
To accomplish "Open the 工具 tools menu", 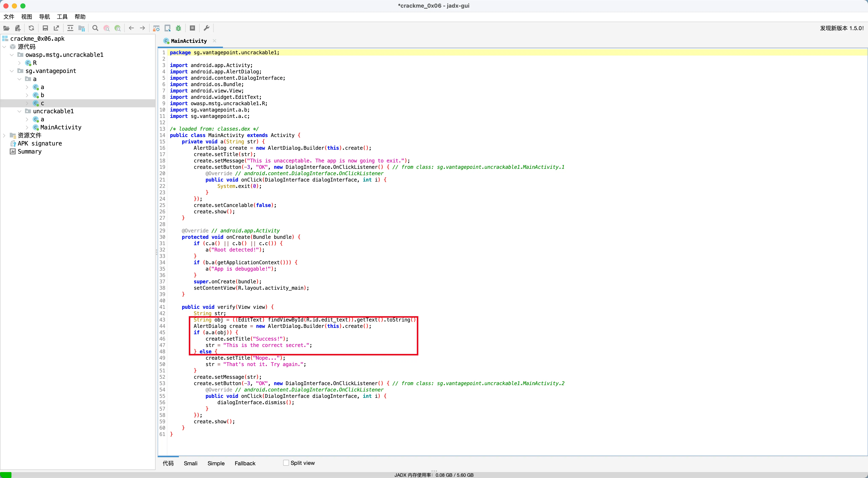I will 62,17.
